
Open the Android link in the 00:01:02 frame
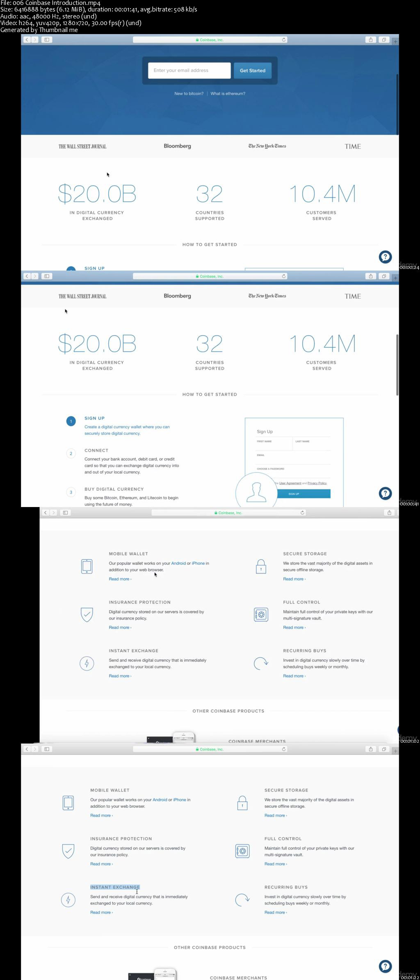[x=178, y=563]
